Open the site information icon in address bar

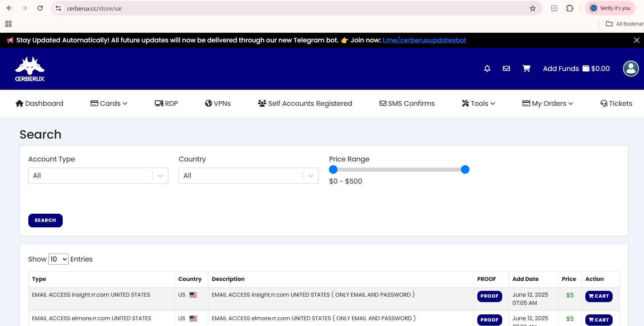(59, 8)
